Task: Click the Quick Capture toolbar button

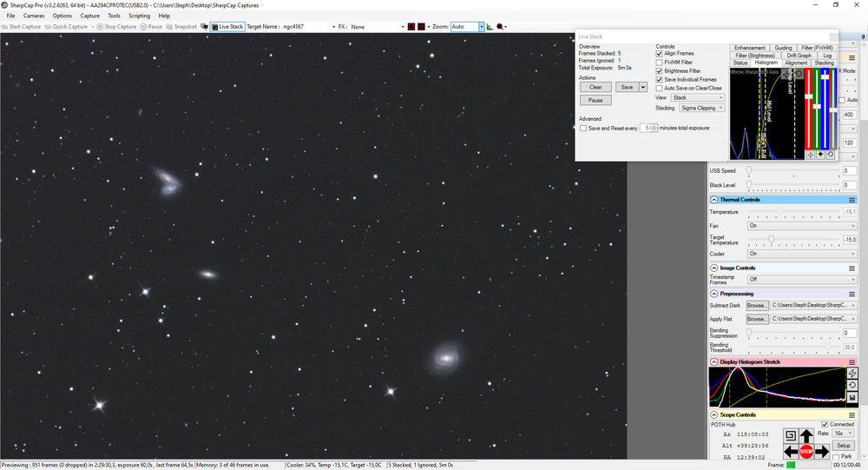Action: pos(67,27)
